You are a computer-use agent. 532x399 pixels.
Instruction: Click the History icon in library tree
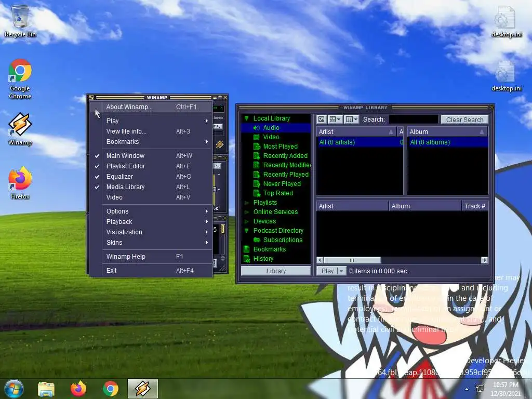coord(247,259)
